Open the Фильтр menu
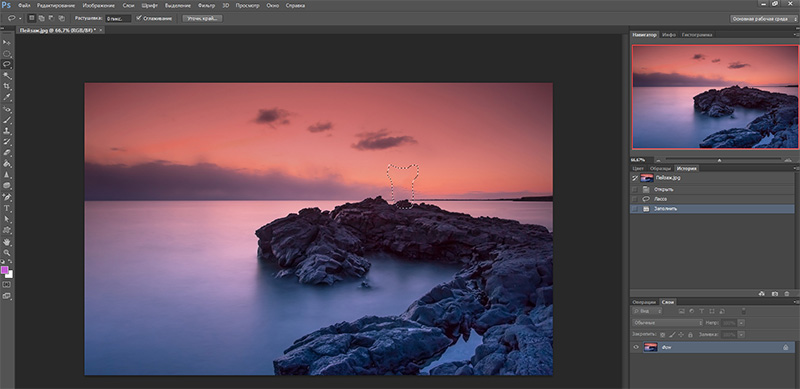The image size is (800, 389). (x=206, y=6)
